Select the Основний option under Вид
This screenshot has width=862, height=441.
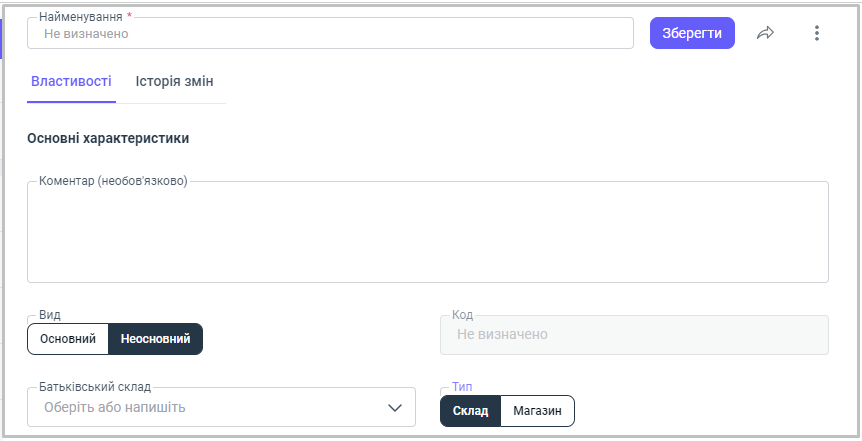point(68,339)
